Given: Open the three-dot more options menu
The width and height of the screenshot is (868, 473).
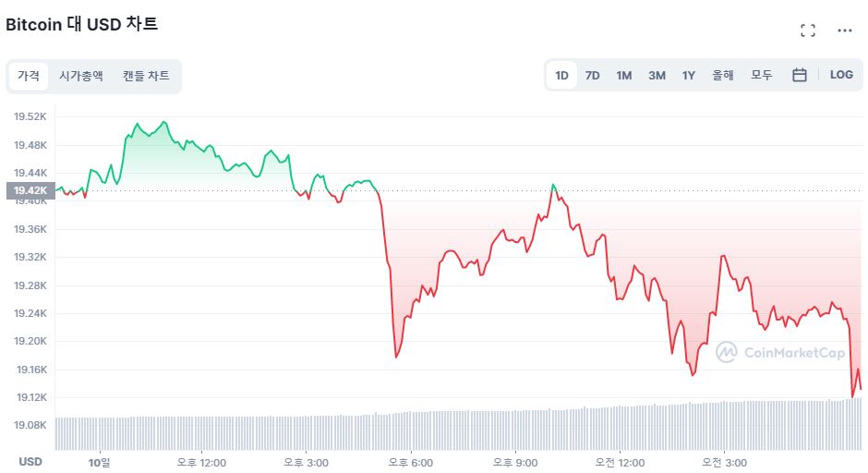Looking at the screenshot, I should coord(844,30).
